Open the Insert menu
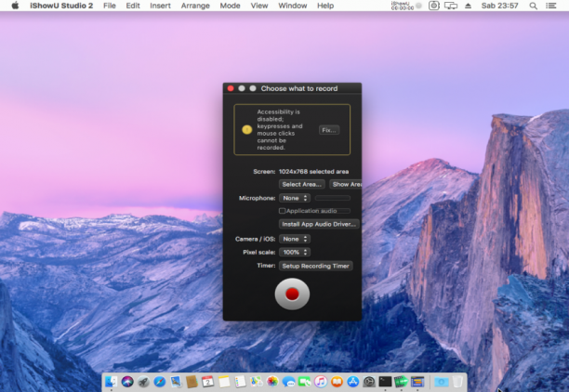The height and width of the screenshot is (392, 569). pyautogui.click(x=160, y=6)
